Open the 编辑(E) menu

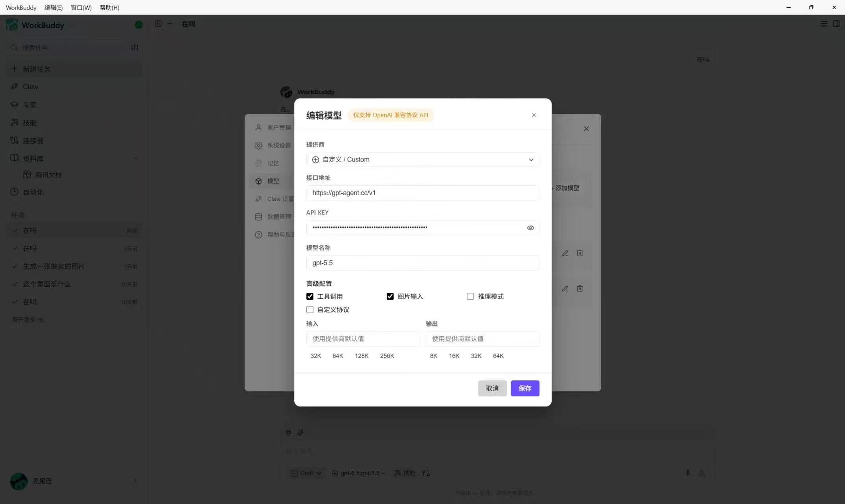54,7
